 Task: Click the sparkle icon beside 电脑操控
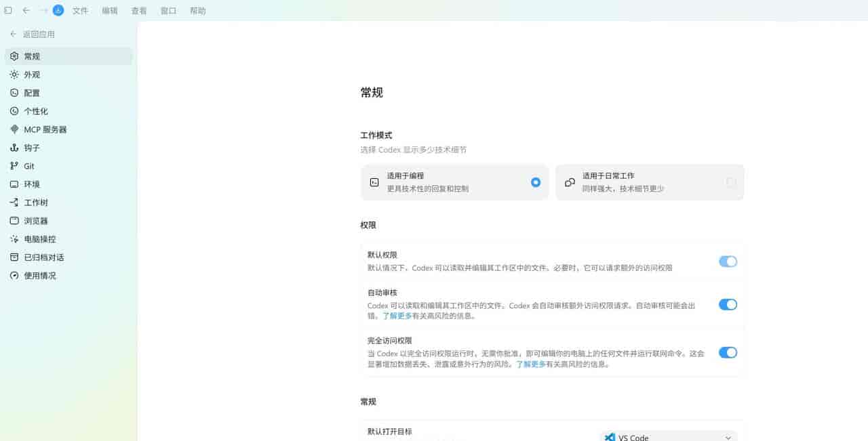point(14,239)
